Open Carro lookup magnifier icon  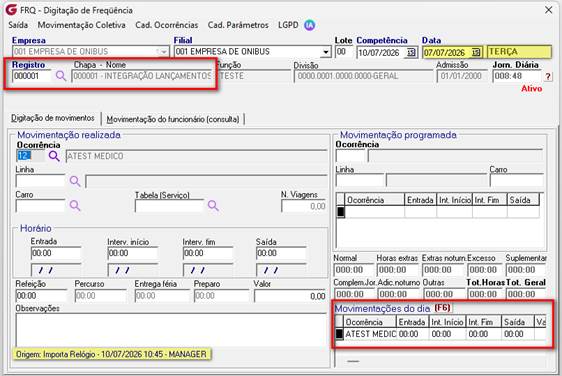[x=75, y=206]
